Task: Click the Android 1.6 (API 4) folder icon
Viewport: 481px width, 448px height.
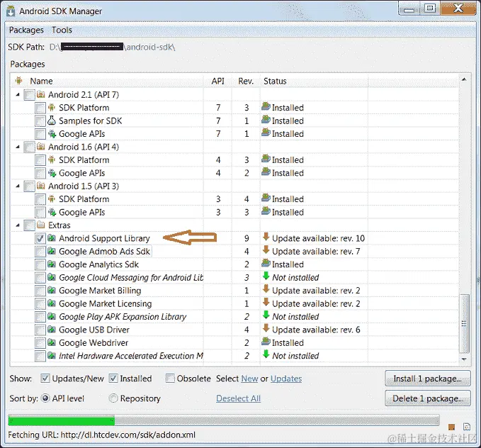Action: (41, 147)
